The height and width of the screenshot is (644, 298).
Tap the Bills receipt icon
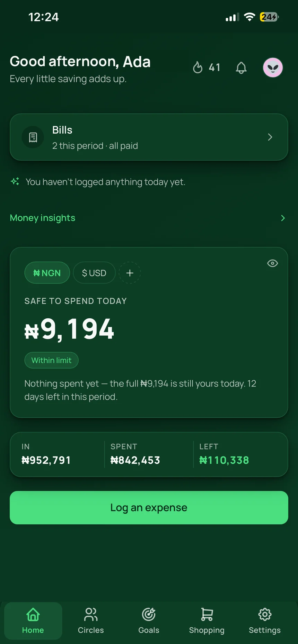click(33, 137)
